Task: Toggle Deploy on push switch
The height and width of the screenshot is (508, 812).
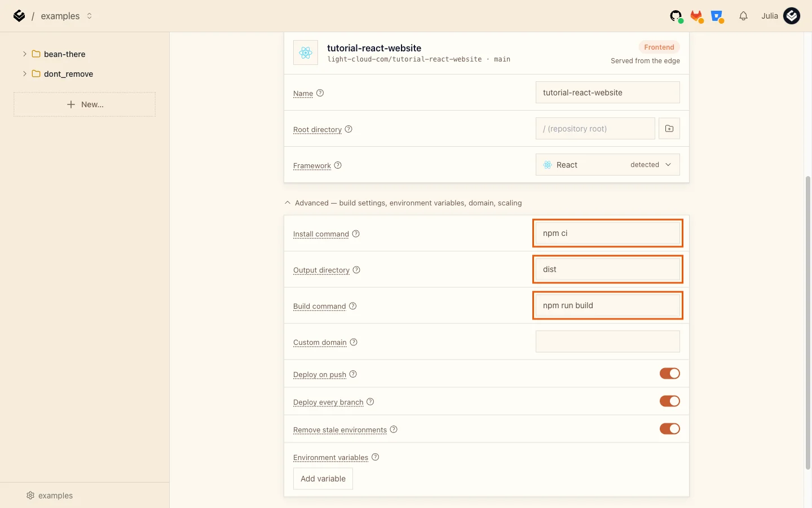Action: pyautogui.click(x=670, y=374)
